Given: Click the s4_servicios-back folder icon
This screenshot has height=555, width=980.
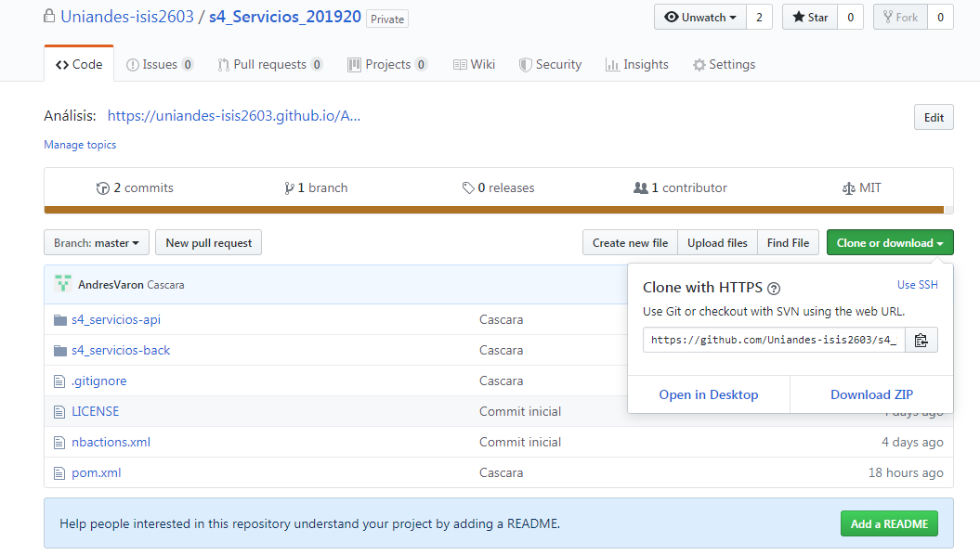Looking at the screenshot, I should (x=60, y=351).
